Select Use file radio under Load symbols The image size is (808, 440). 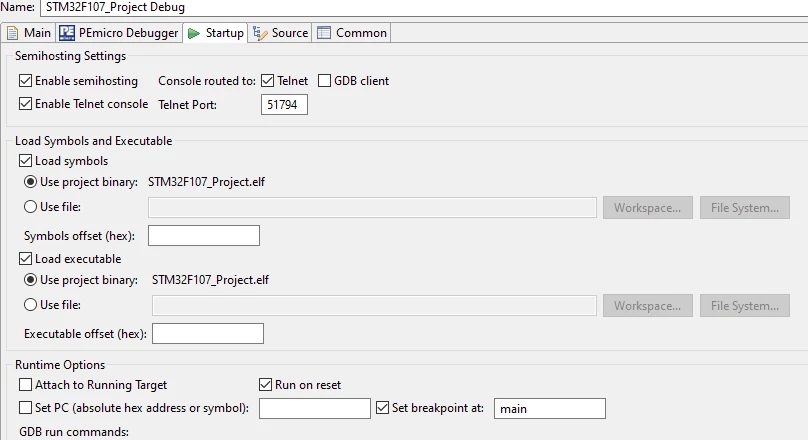tap(30, 207)
